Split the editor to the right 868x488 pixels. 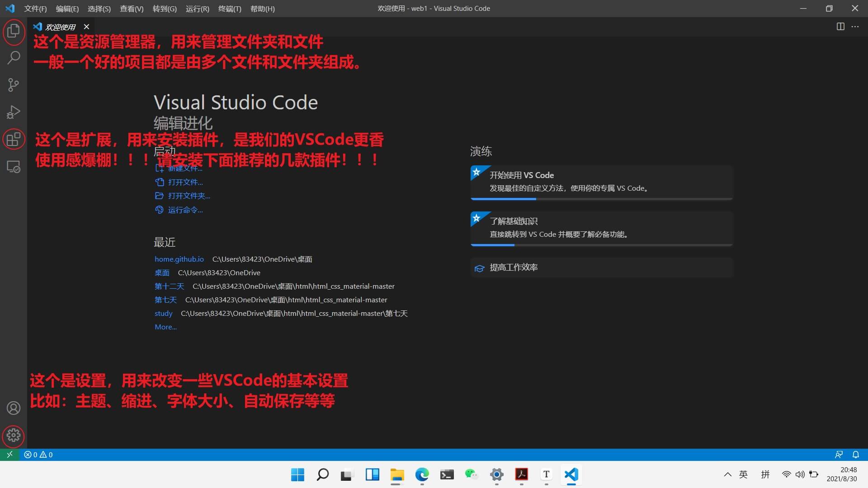pyautogui.click(x=840, y=27)
